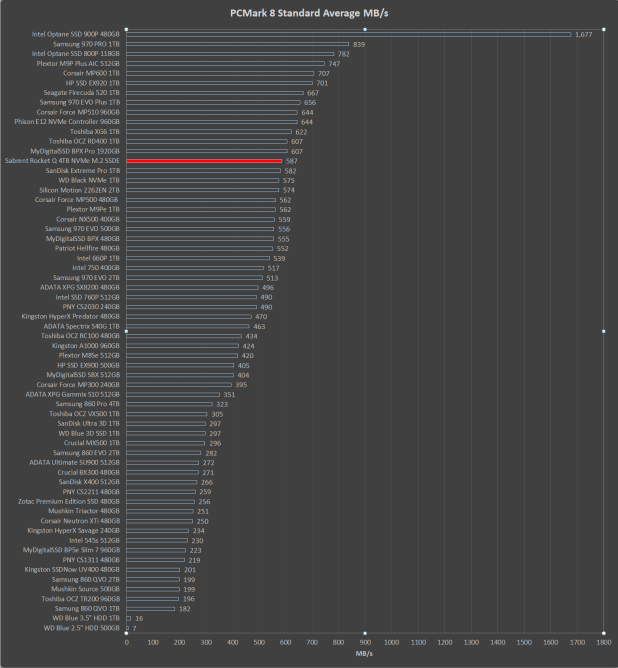Click the Kingston A1000 960GB label
Screen dimensions: 618x668
[86, 346]
